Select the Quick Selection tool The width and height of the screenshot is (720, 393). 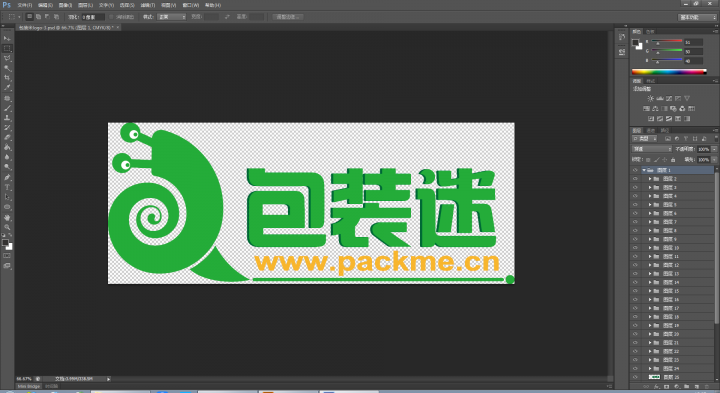[7, 68]
